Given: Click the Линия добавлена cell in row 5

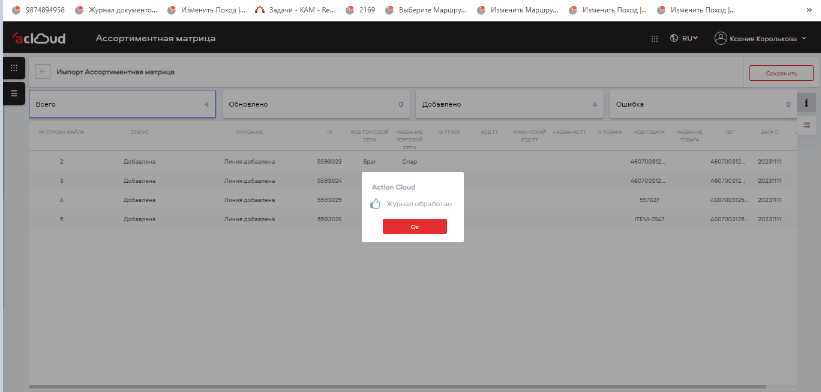Looking at the screenshot, I should pos(249,219).
